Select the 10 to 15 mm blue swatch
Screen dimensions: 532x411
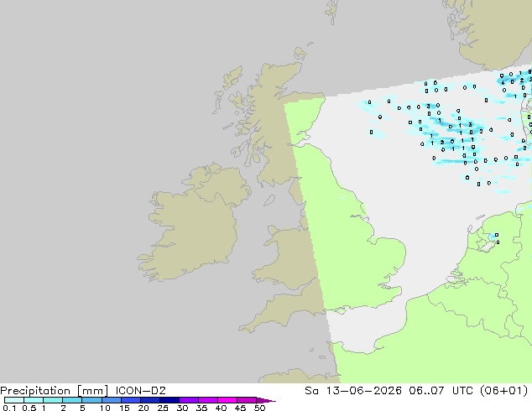point(111,400)
